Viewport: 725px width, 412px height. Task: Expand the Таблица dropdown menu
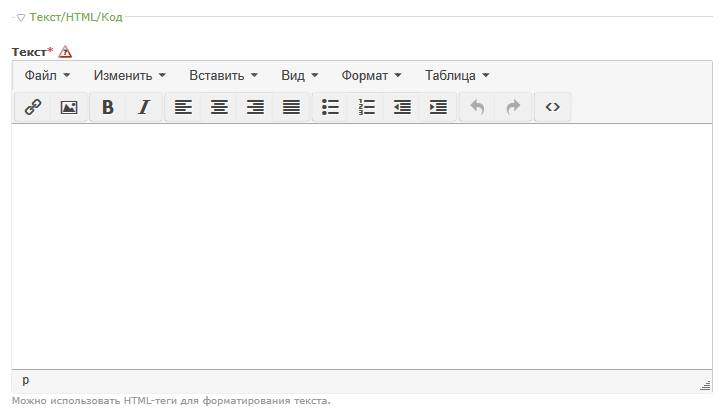pyautogui.click(x=457, y=75)
